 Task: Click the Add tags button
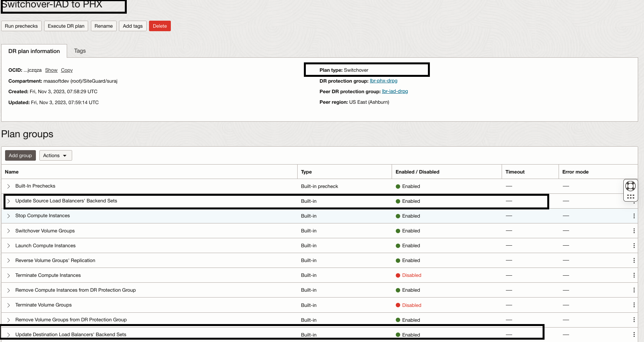point(133,26)
